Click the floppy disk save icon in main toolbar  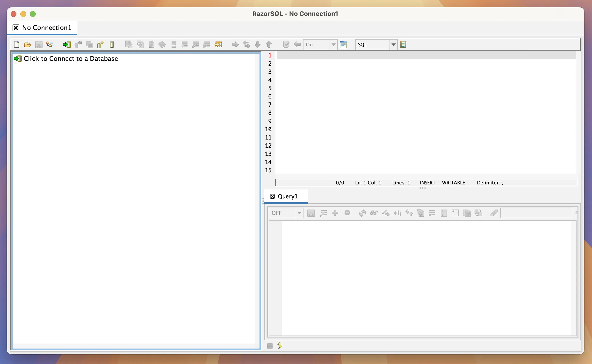39,44
